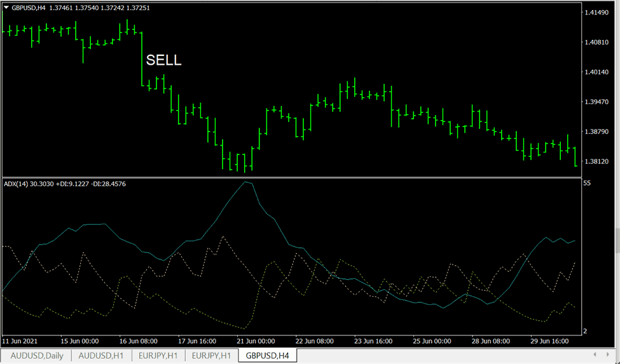Click the active GBPUSD,H4 tab
Screen dimensions: 620x364
[267, 355]
